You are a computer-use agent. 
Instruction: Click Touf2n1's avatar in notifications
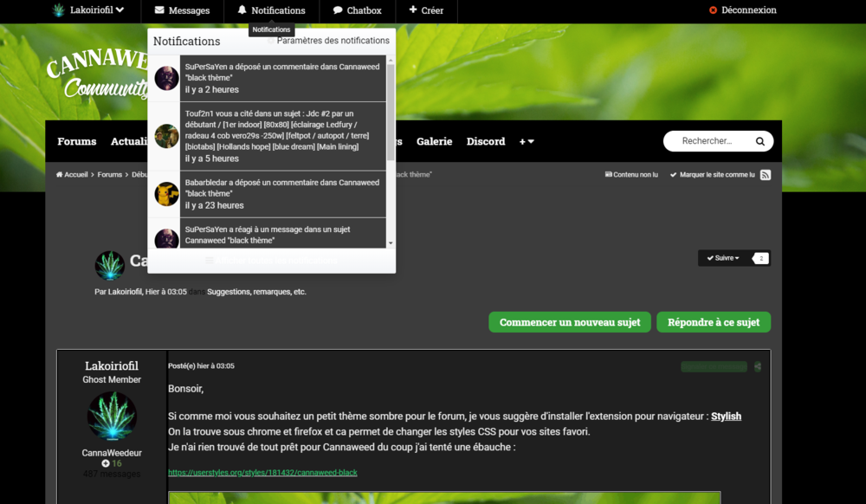click(166, 136)
